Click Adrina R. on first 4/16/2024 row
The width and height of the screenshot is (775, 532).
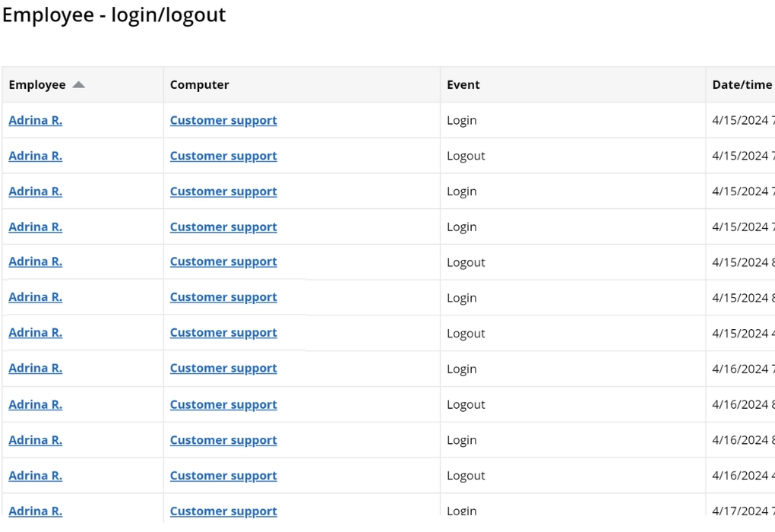pyautogui.click(x=35, y=369)
